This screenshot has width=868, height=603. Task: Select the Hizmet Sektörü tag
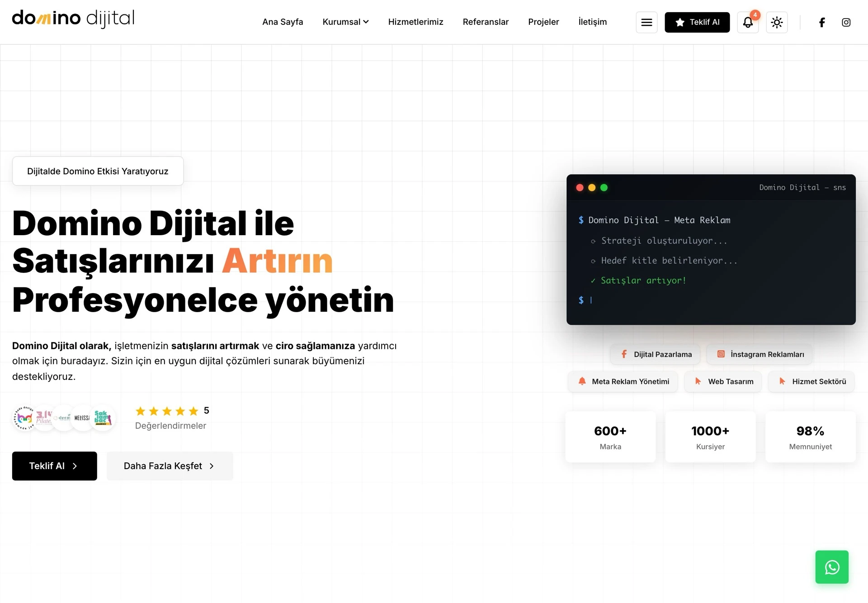[x=811, y=381]
